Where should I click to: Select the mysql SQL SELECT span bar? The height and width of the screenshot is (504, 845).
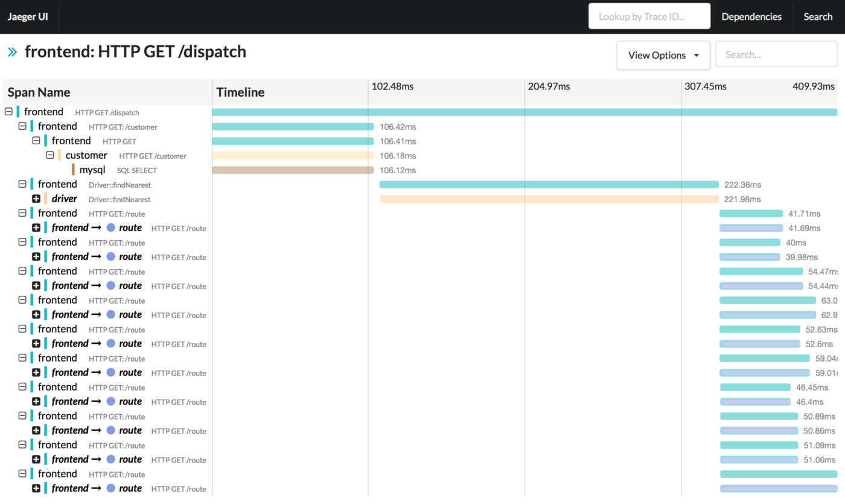pos(293,170)
